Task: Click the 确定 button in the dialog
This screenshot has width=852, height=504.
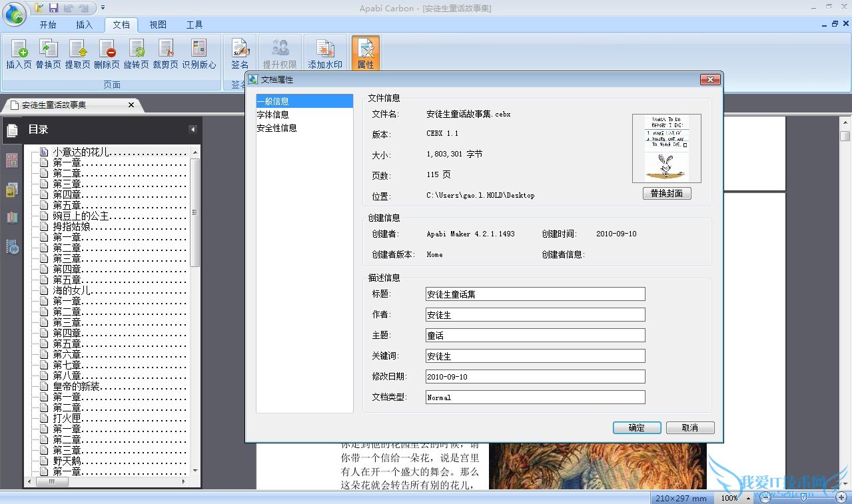Action: [636, 427]
